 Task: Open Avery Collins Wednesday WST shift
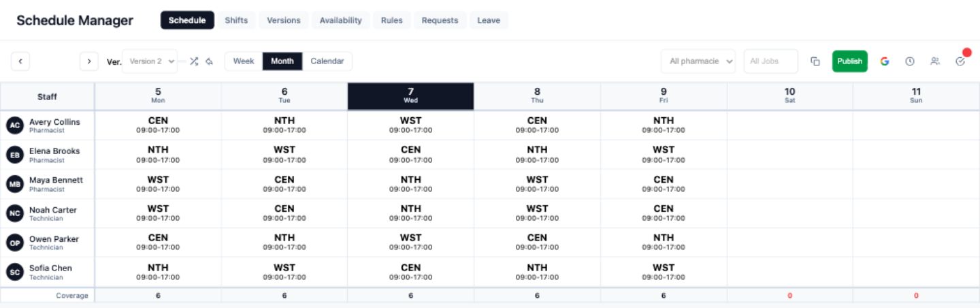411,125
